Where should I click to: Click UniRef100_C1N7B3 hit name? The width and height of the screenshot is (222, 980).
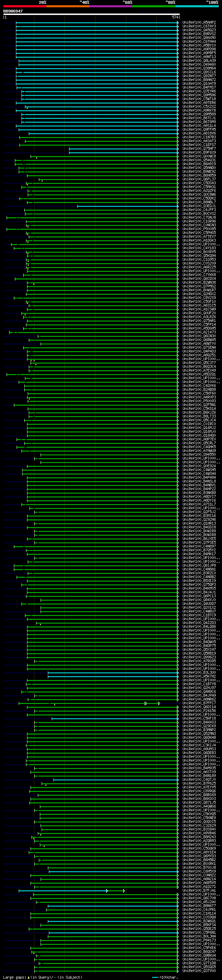[199, 137]
